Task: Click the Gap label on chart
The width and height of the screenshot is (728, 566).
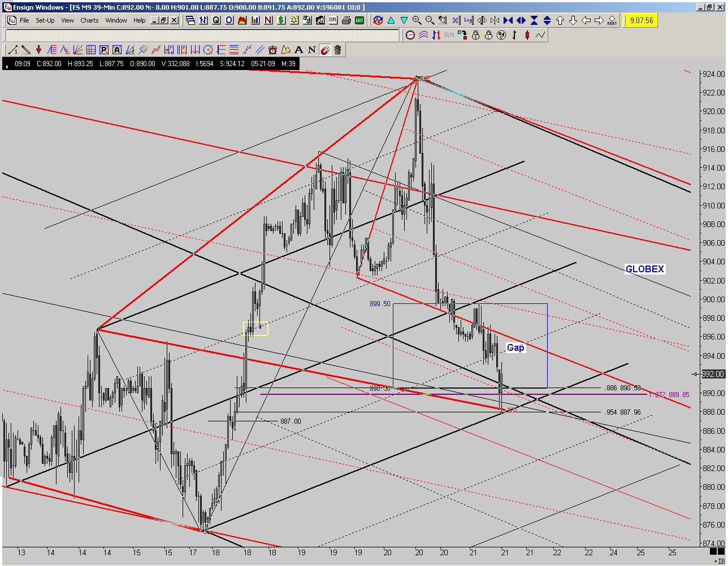Action: (x=515, y=347)
